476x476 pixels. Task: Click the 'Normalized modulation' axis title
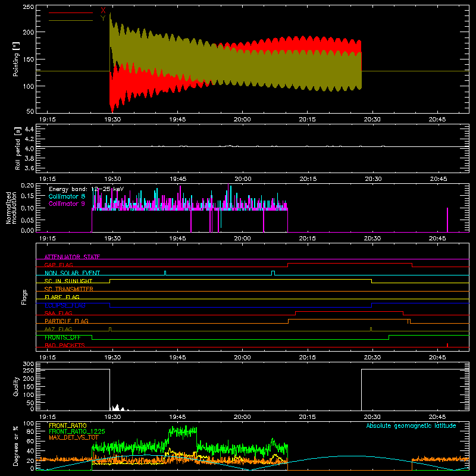pos(11,208)
